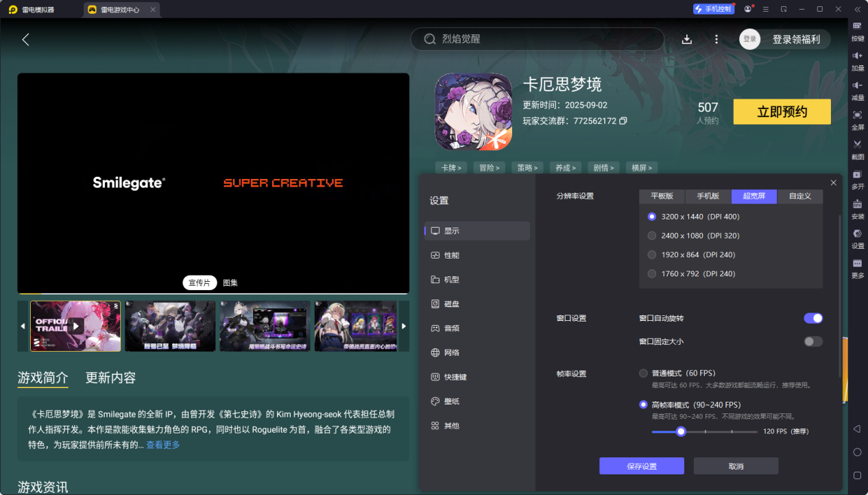Click the 保存设置 button
868x495 pixels.
pyautogui.click(x=641, y=466)
